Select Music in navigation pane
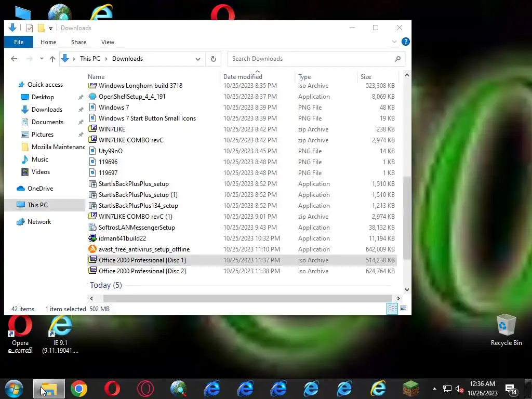The width and height of the screenshot is (532, 399). tap(39, 159)
